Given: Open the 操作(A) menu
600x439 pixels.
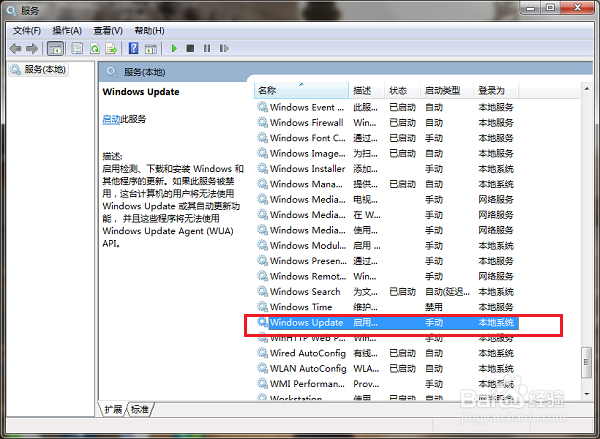Looking at the screenshot, I should pyautogui.click(x=67, y=31).
